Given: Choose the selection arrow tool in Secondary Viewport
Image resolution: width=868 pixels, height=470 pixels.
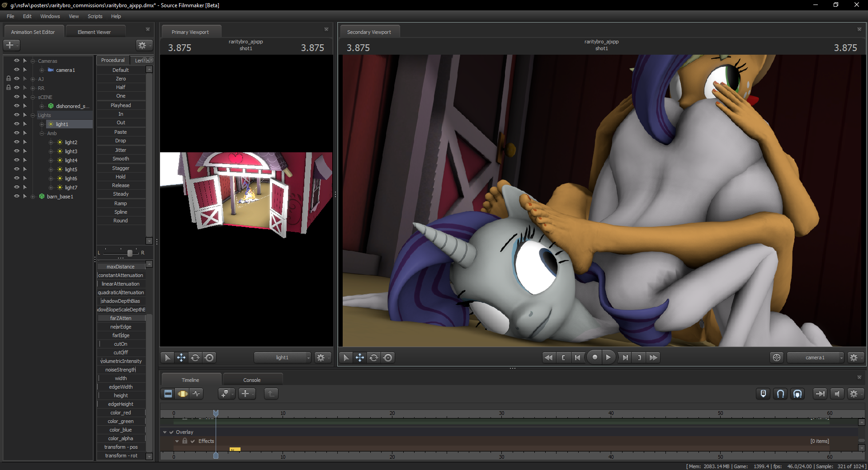Looking at the screenshot, I should click(x=346, y=357).
